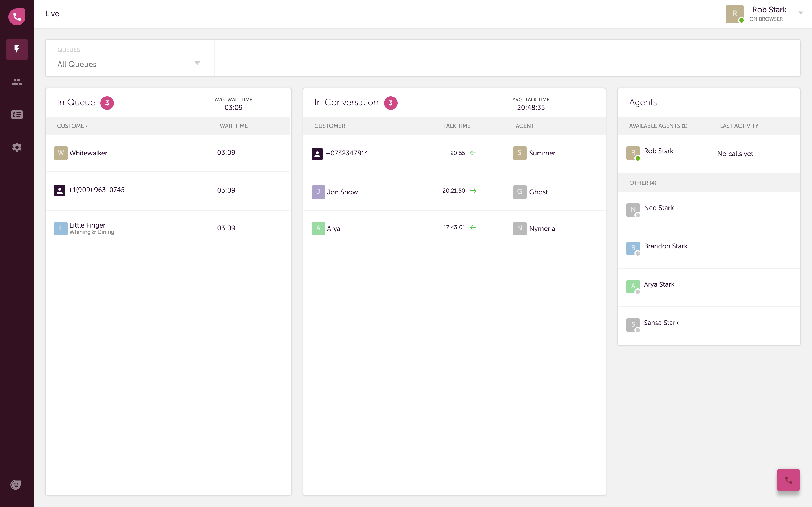
Task: Open the settings gear sidebar icon
Action: tap(17, 147)
